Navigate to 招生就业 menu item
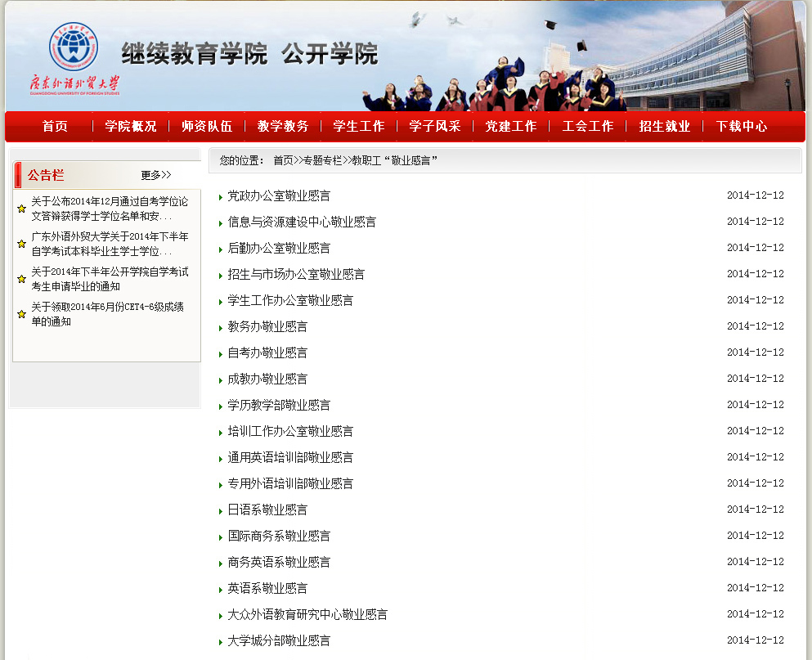812x660 pixels. pos(665,126)
